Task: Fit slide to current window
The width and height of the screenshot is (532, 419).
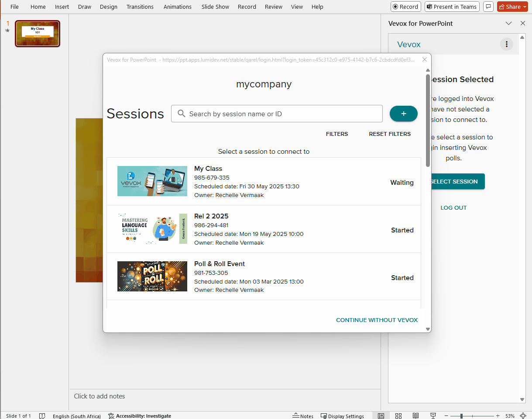Action: click(x=523, y=416)
